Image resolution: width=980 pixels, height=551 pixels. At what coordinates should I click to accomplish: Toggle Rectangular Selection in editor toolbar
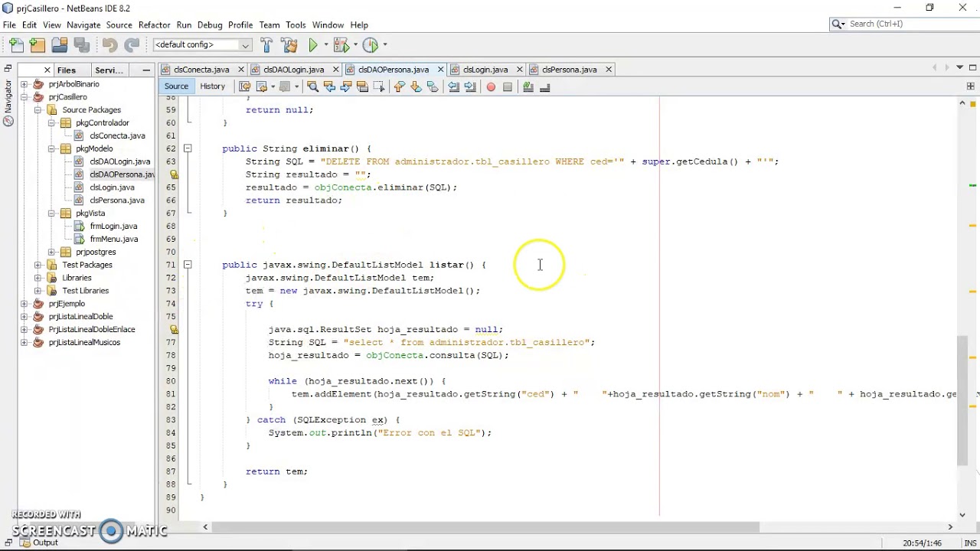click(378, 87)
